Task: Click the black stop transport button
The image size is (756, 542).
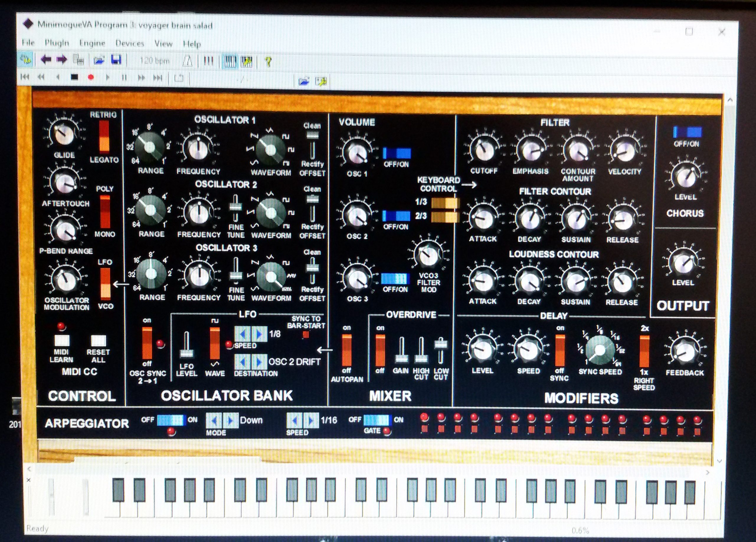Action: [74, 77]
